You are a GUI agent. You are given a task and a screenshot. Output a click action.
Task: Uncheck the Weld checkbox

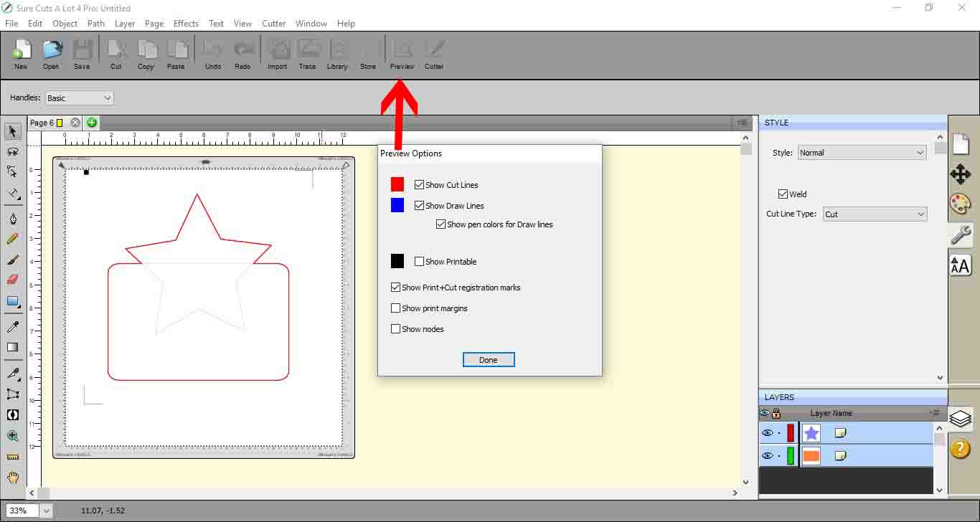(783, 194)
